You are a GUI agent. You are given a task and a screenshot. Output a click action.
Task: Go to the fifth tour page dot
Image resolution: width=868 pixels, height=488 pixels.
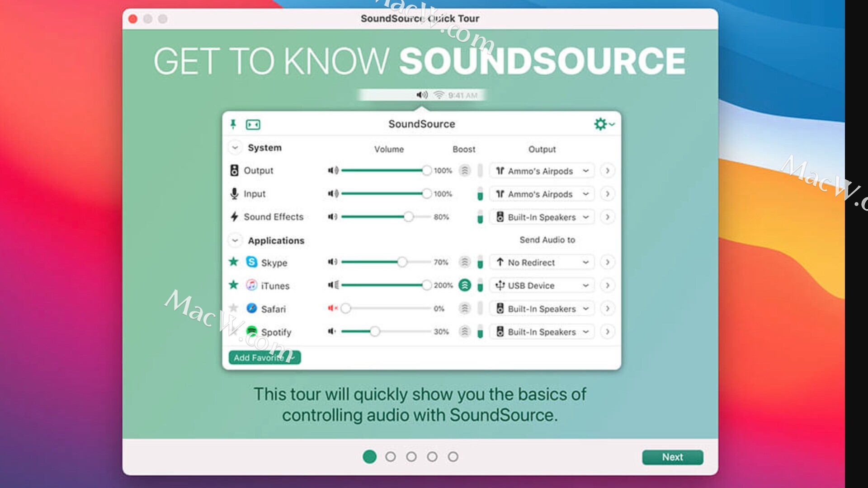[453, 457]
